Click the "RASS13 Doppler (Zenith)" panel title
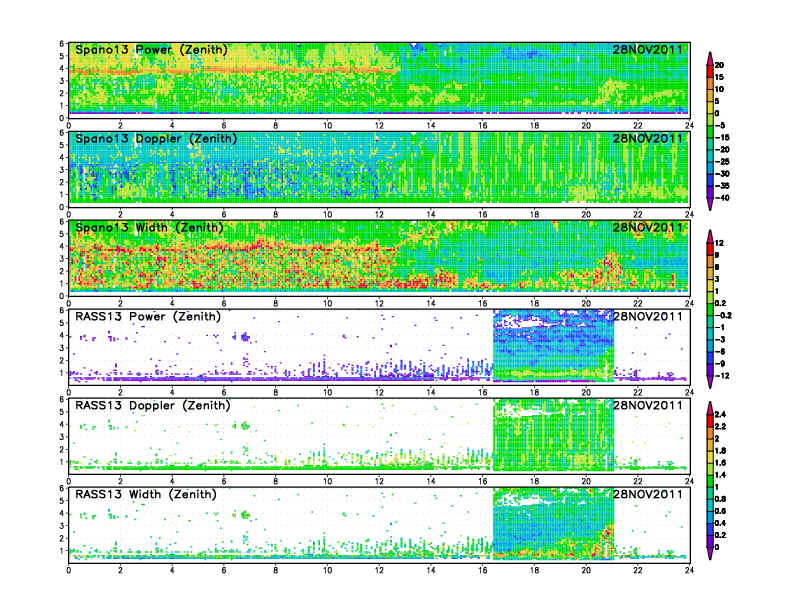Viewport: 792px width, 612px height. coord(153,405)
